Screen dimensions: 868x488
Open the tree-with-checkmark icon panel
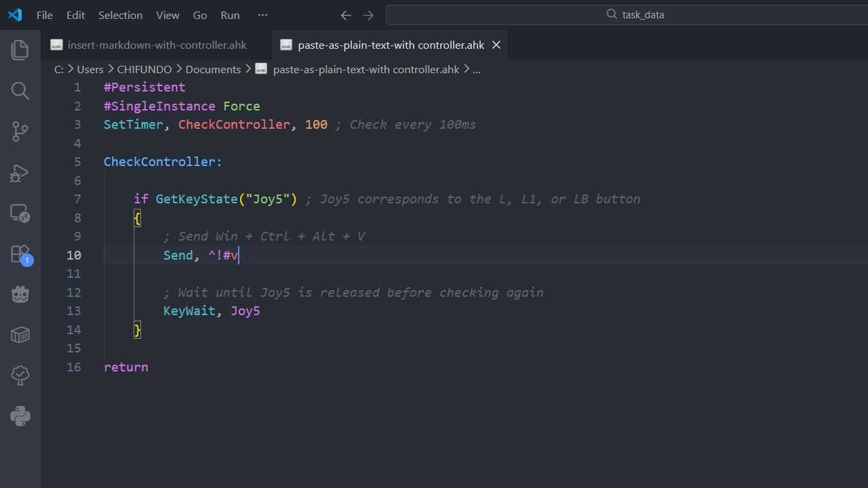(x=20, y=375)
